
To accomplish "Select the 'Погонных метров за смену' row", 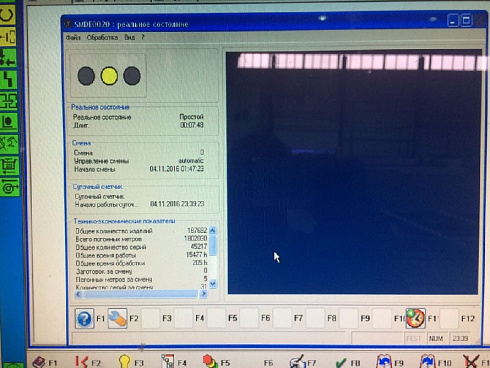I will 141,279.
